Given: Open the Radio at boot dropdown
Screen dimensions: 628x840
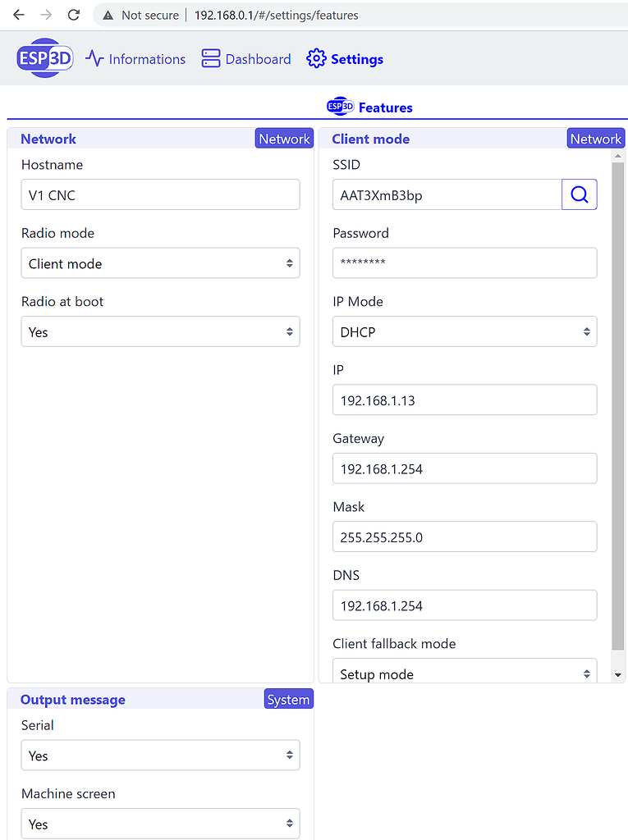Looking at the screenshot, I should 160,331.
